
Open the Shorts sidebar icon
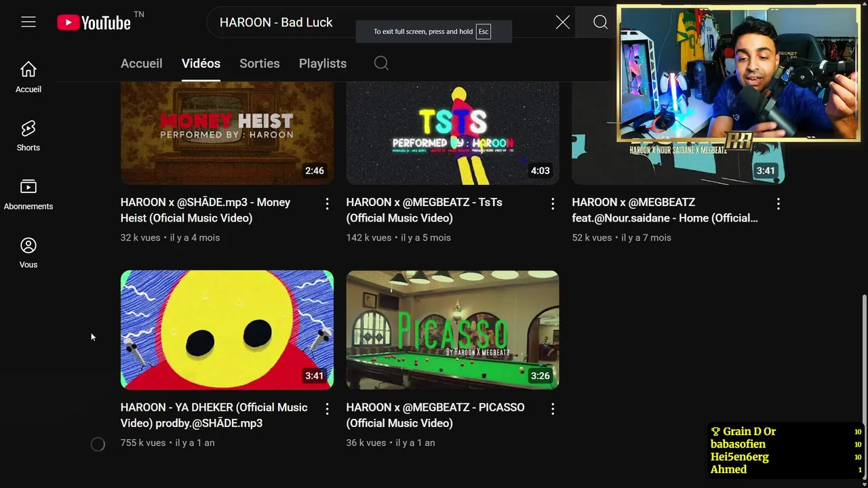coord(28,136)
